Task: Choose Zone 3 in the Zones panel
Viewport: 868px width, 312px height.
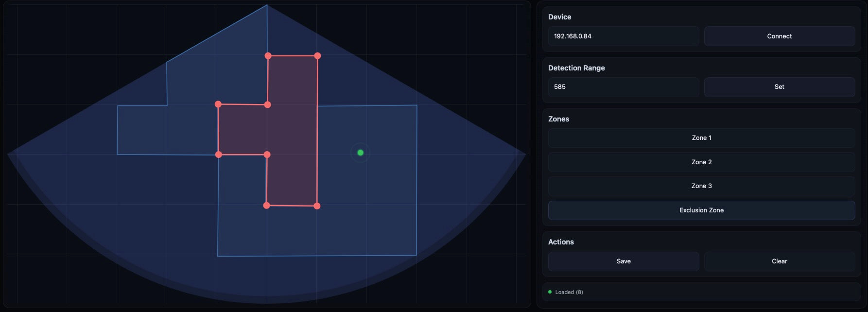Action: (701, 186)
